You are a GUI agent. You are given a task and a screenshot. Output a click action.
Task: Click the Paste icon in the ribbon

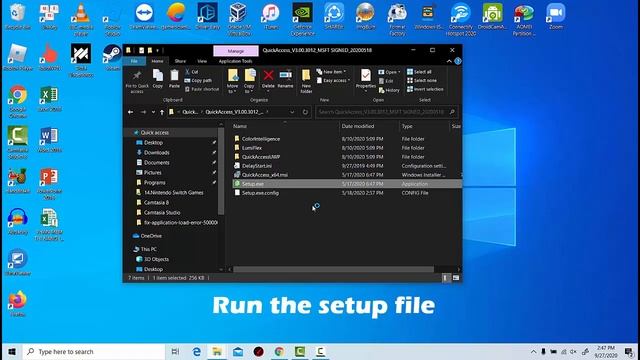click(174, 79)
